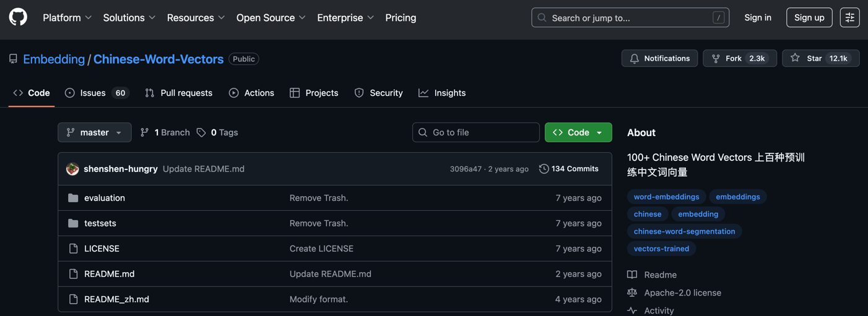The height and width of the screenshot is (316, 868).
Task: Select the word-embeddings topic tag
Action: tap(666, 197)
